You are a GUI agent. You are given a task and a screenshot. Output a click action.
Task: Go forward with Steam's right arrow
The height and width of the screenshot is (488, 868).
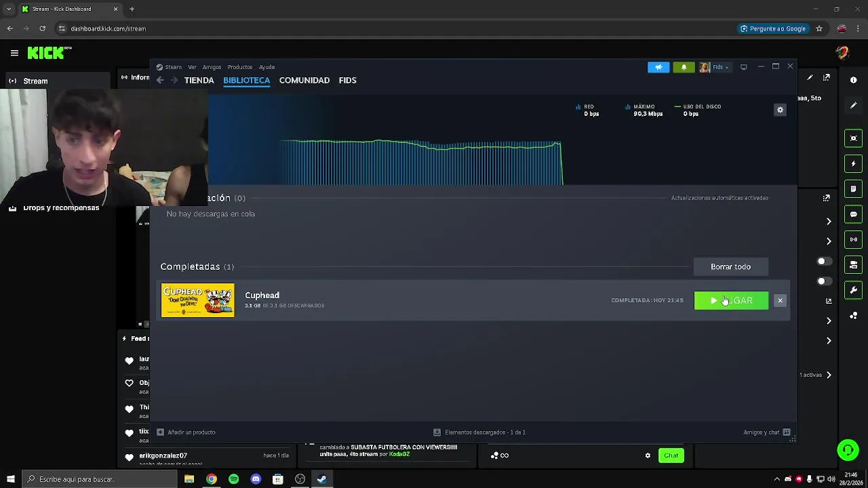[174, 80]
